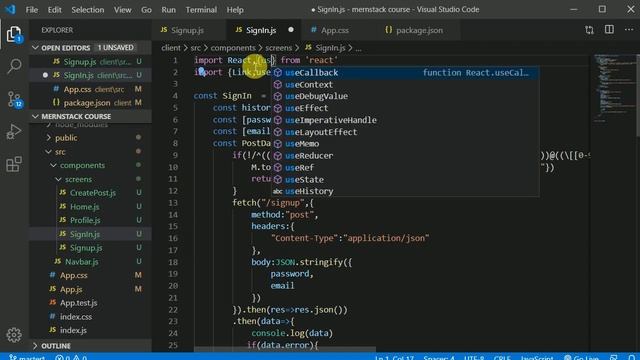This screenshot has width=640, height=360.
Task: Open the Help menu
Action: [x=235, y=9]
